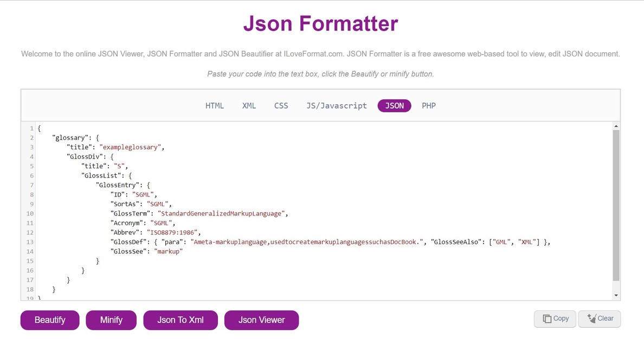Click line number 10 in the gutter

(30, 213)
